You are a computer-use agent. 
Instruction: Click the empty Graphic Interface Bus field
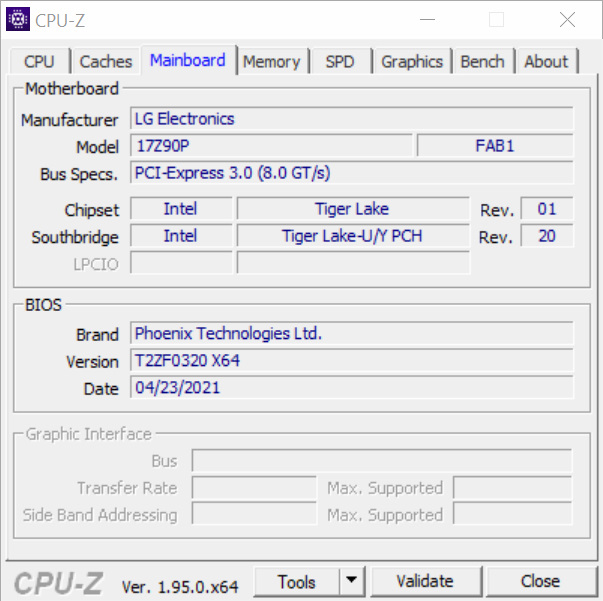point(382,460)
